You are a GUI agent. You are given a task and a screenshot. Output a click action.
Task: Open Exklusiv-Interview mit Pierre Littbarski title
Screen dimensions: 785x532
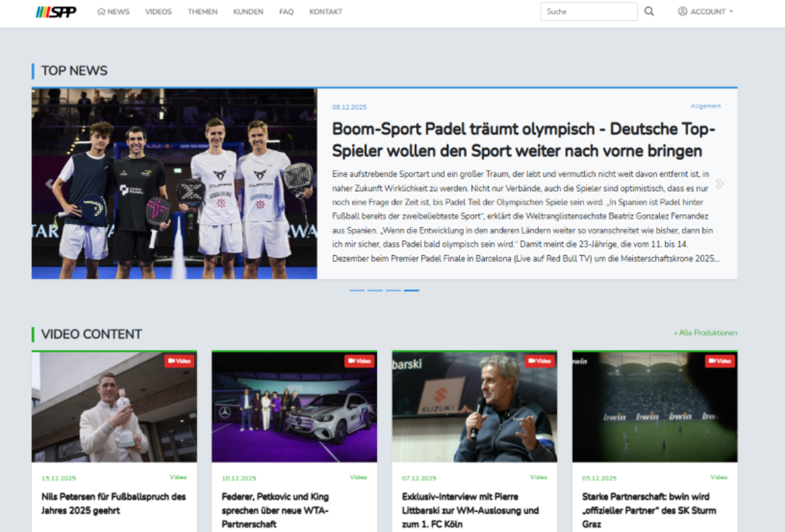coord(470,510)
